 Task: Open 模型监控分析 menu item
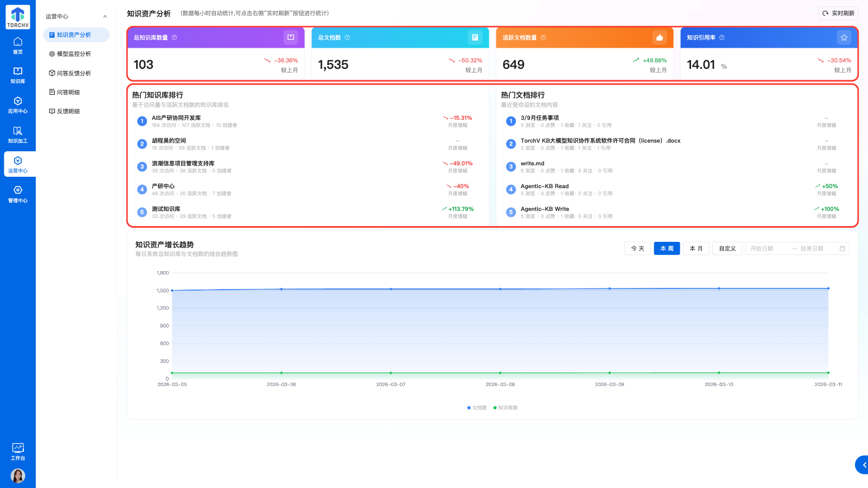pyautogui.click(x=74, y=54)
